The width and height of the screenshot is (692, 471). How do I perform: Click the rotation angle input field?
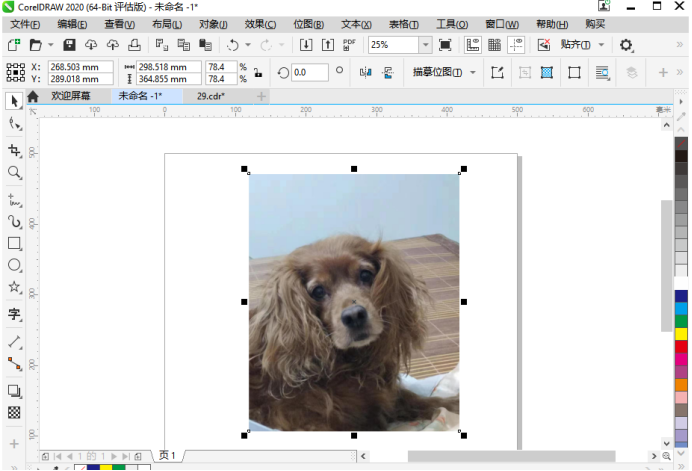(310, 72)
